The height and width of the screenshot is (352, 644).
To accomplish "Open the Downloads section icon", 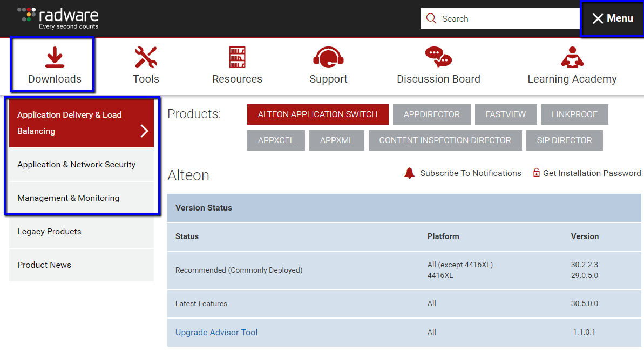I will point(55,58).
